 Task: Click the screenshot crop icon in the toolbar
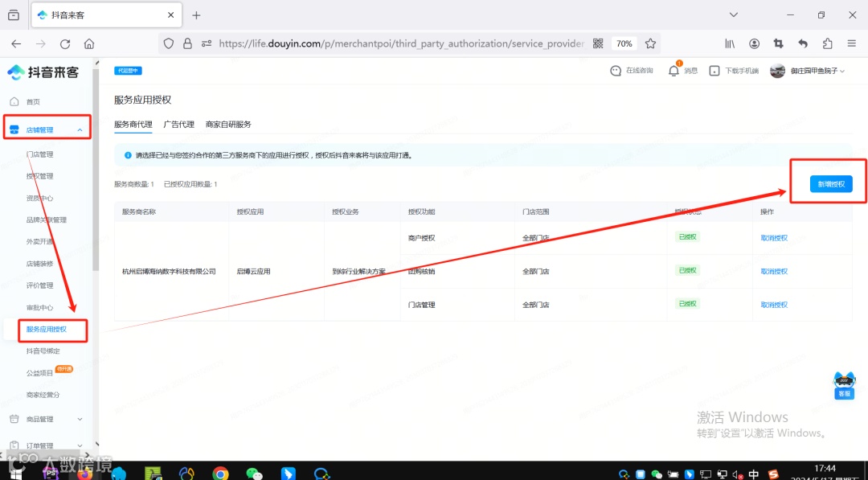[778, 43]
